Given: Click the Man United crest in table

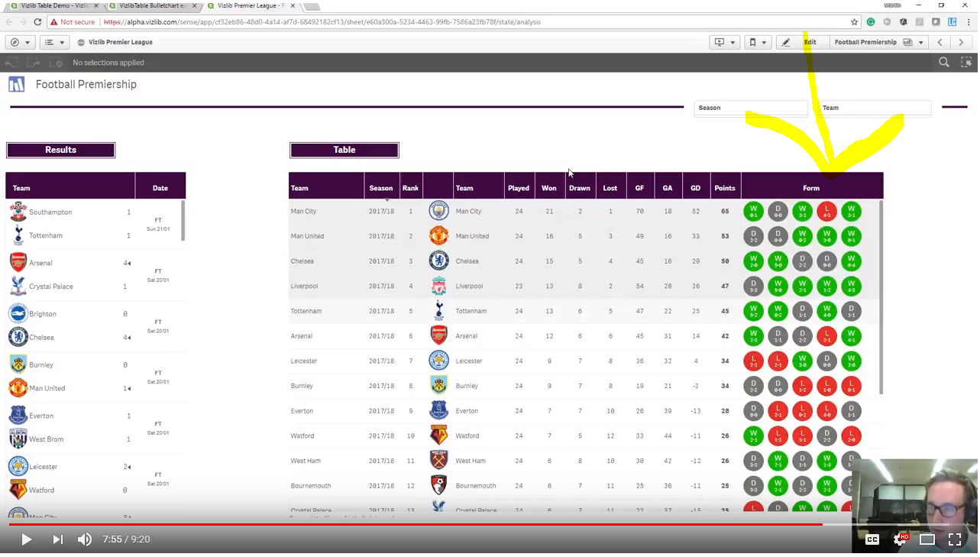Looking at the screenshot, I should [438, 235].
